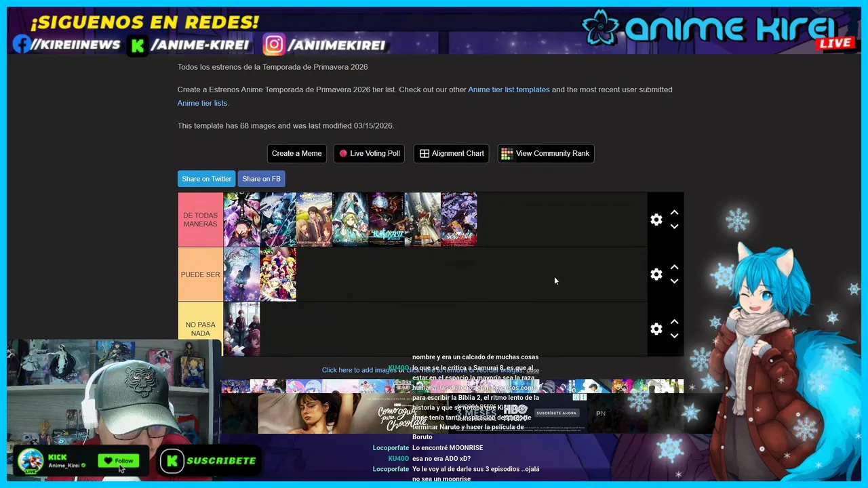Move PUEDE SER row down with arrow

pos(674,281)
